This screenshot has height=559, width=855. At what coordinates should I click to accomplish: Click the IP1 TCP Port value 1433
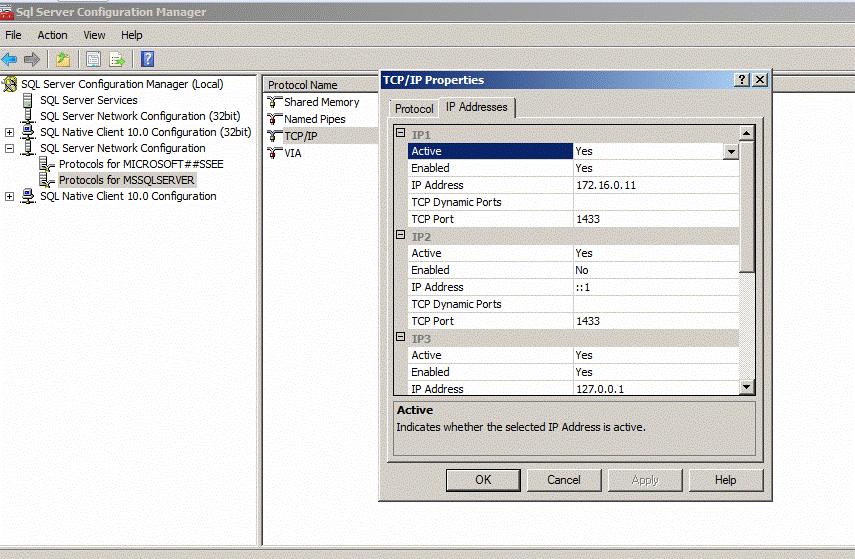[656, 219]
